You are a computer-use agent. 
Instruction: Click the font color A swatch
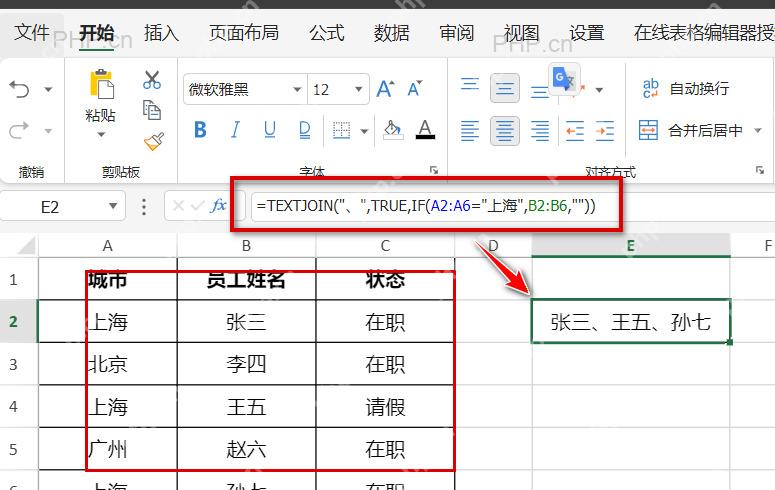click(425, 130)
